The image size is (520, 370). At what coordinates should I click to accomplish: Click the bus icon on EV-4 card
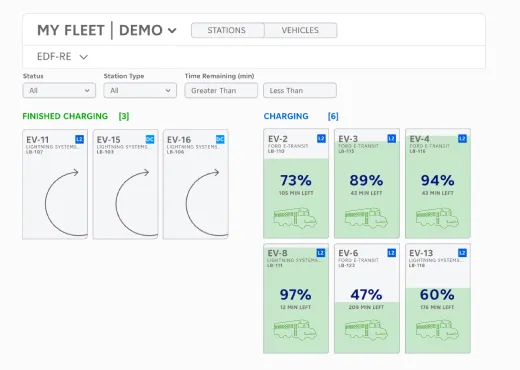tap(437, 218)
